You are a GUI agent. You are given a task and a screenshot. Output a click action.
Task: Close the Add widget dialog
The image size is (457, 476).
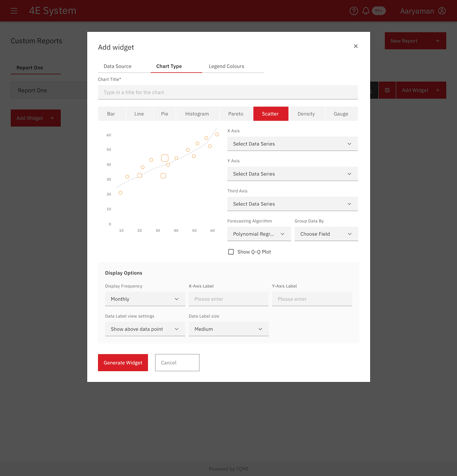(x=356, y=46)
